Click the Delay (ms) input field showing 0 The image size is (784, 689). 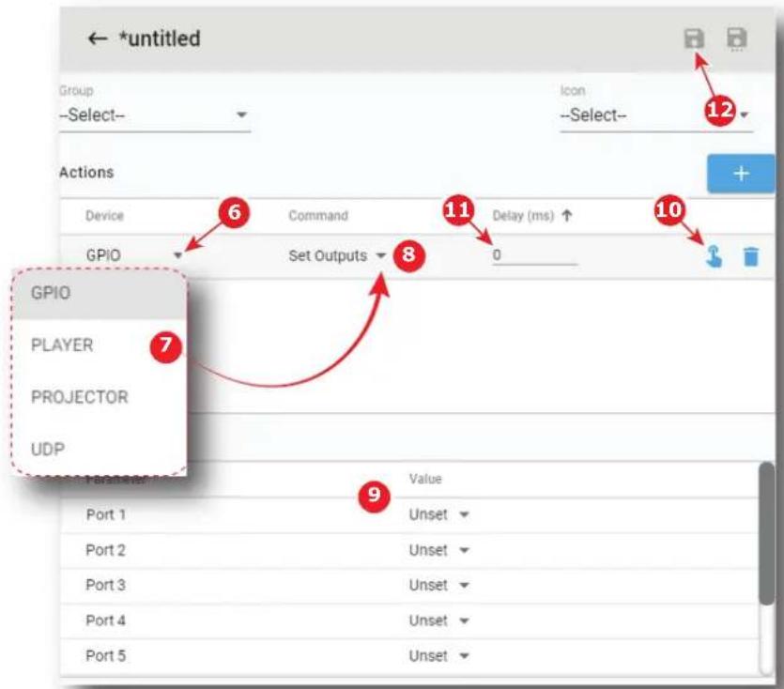(534, 255)
